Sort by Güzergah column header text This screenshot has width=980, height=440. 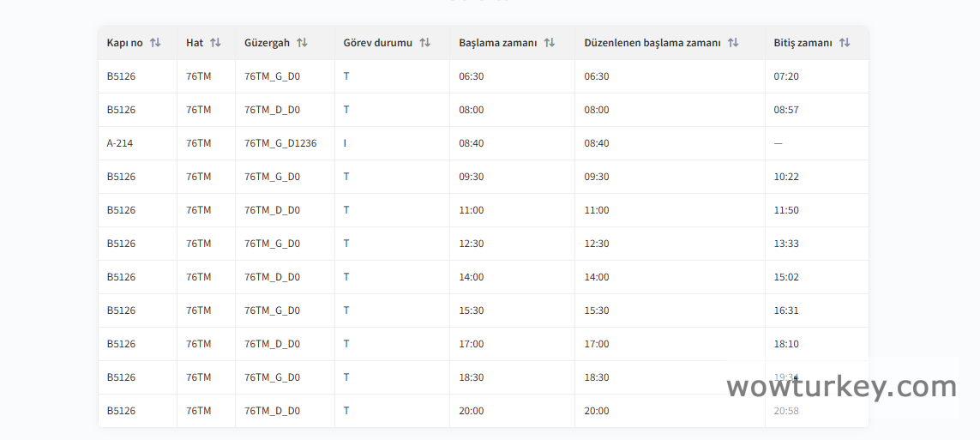(x=267, y=43)
